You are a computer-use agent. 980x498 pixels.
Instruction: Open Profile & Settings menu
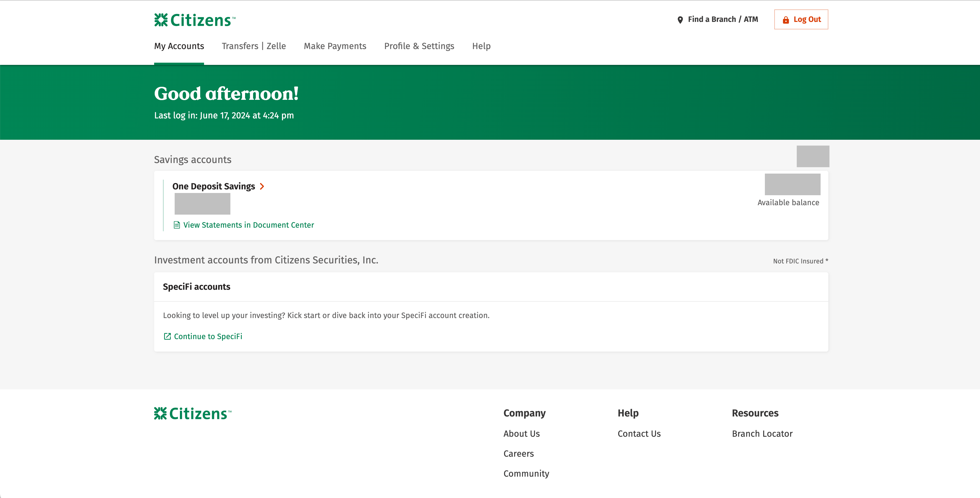[x=419, y=46]
